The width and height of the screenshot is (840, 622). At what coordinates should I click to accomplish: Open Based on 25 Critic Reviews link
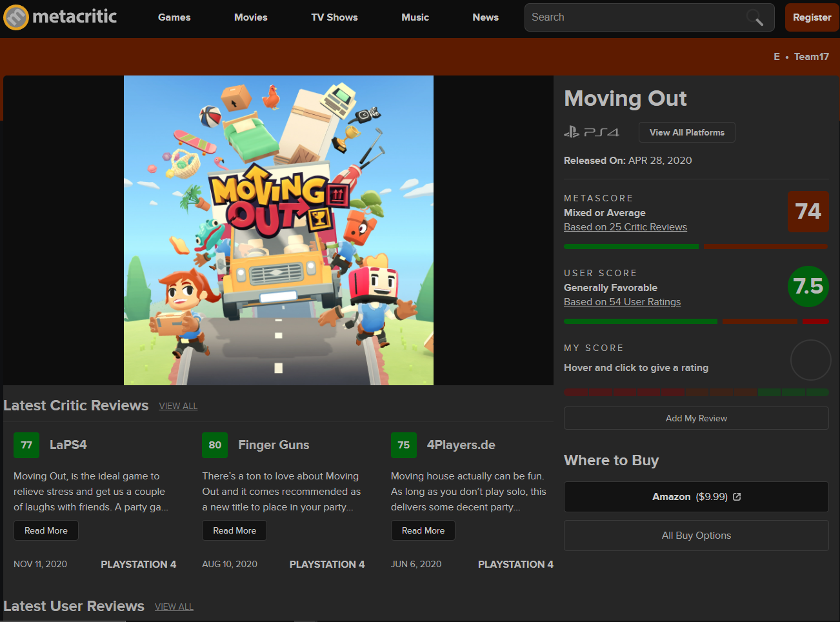625,227
